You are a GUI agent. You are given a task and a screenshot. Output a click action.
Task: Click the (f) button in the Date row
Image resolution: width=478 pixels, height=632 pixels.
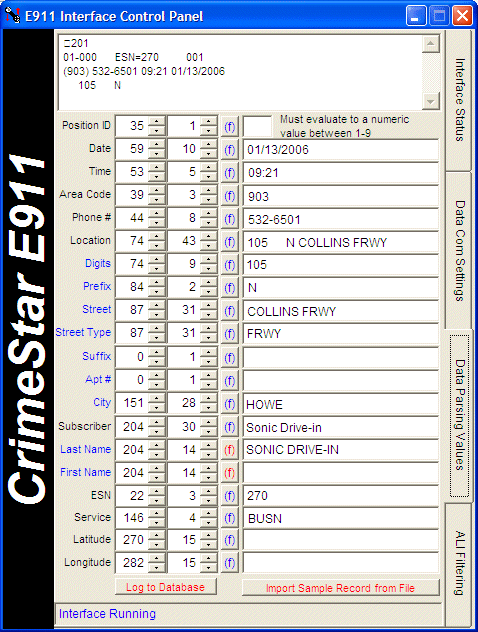[229, 150]
